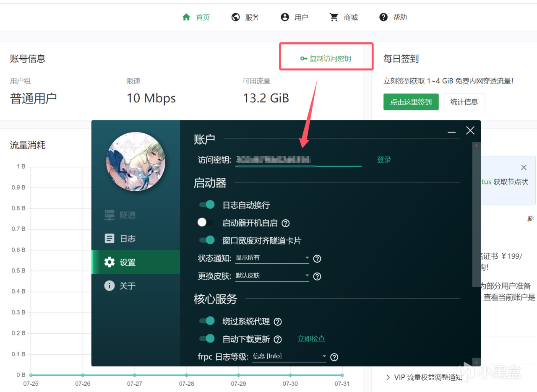537x392 pixels.
Task: Click the key icon beside 复制访问密钥
Action: pos(304,59)
